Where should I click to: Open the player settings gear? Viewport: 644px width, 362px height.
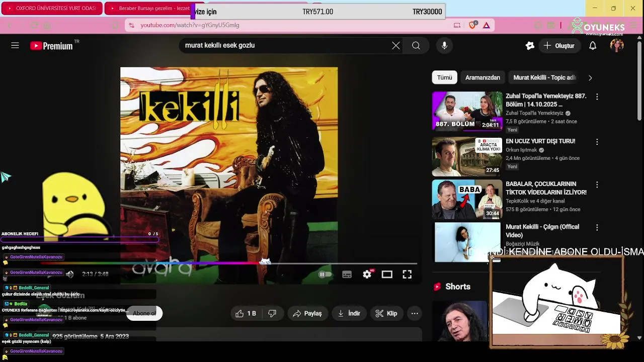coord(367,274)
